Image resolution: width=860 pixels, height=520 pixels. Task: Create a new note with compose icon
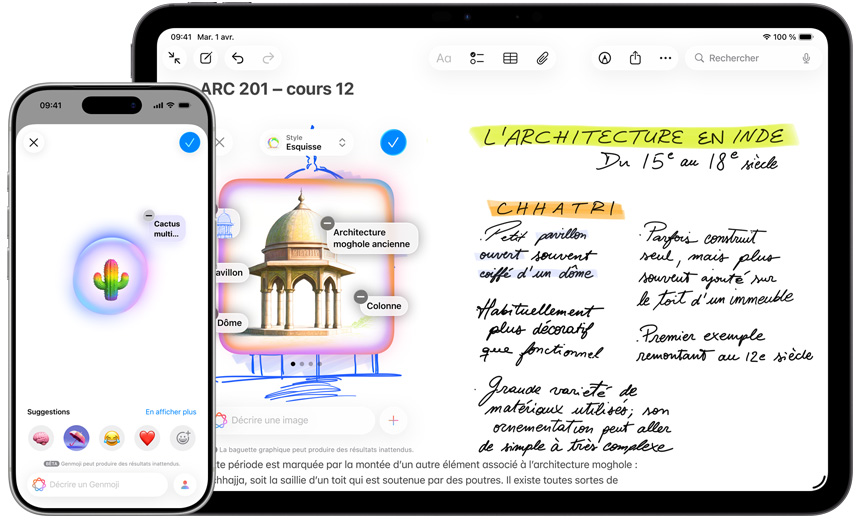(206, 59)
